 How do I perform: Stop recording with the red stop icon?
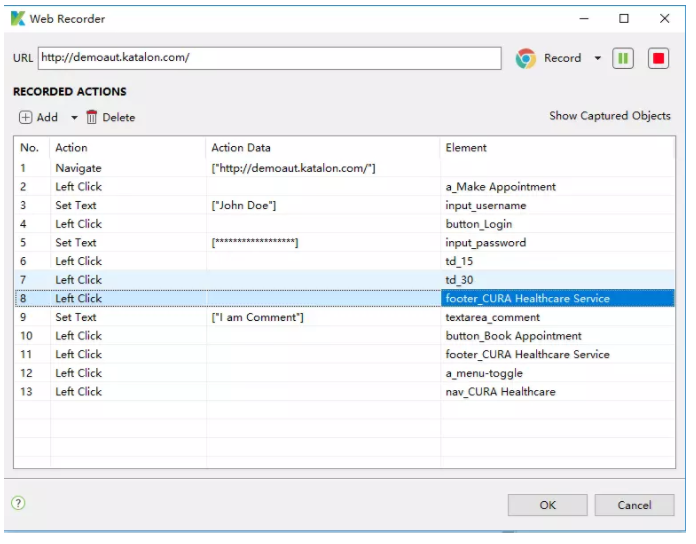tap(658, 58)
